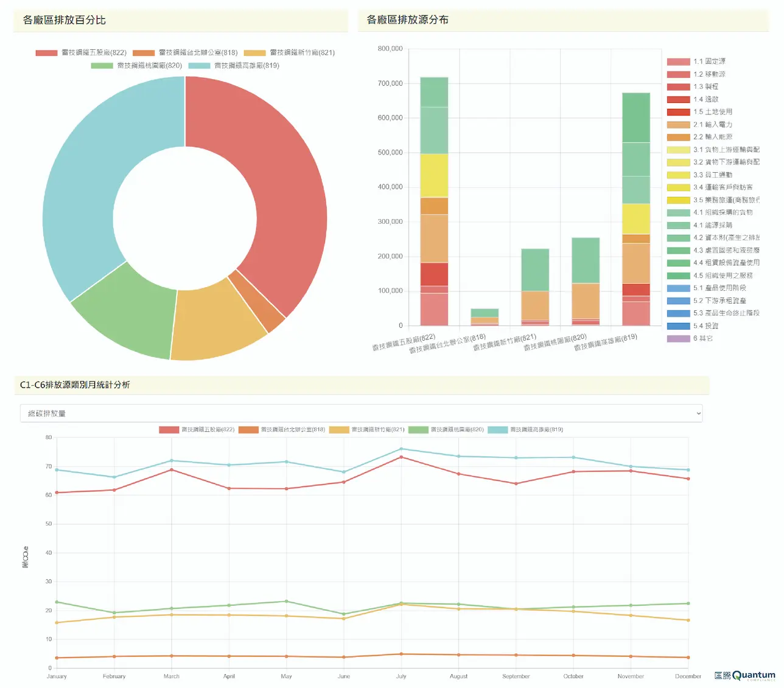Toggle 雷技鋼鐵高雄廠(819) legend in donut chart
The image size is (784, 688).
tap(234, 66)
